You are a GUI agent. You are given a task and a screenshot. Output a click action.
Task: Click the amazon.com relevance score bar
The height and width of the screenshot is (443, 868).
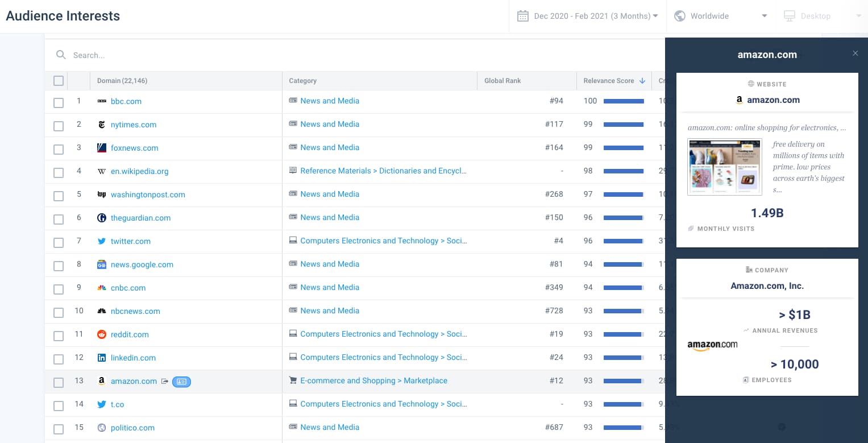point(624,381)
